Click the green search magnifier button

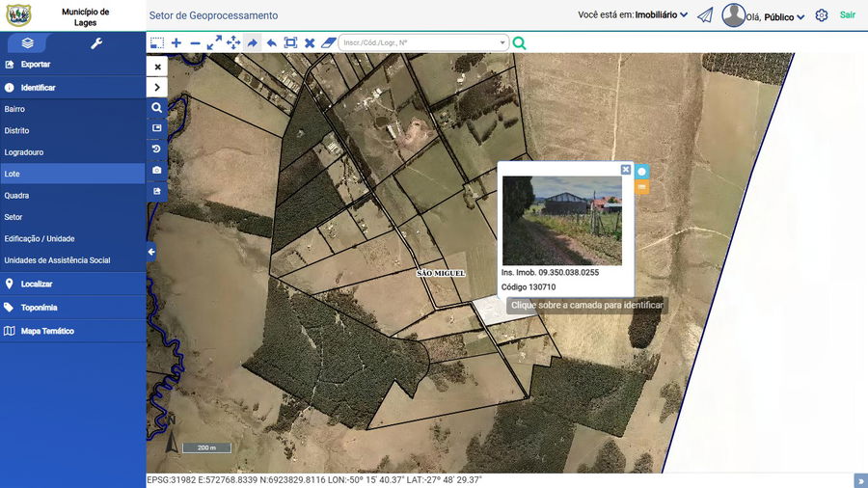[520, 43]
